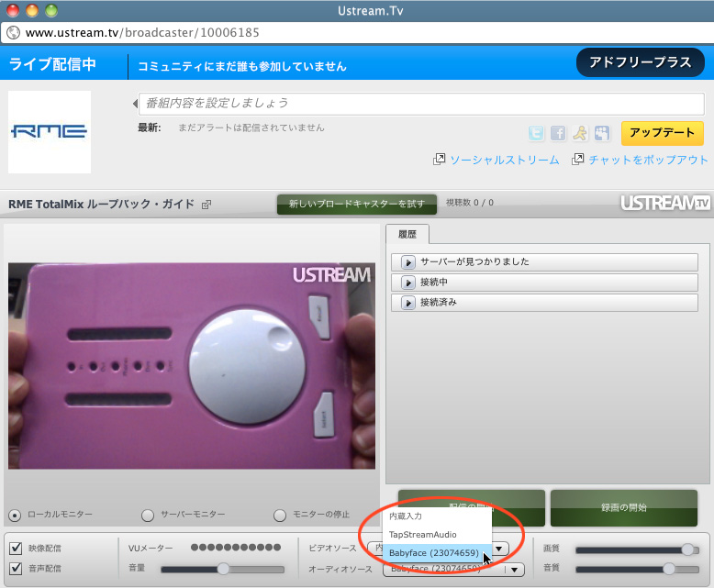Toggle the 音声配信 checkbox

click(16, 569)
